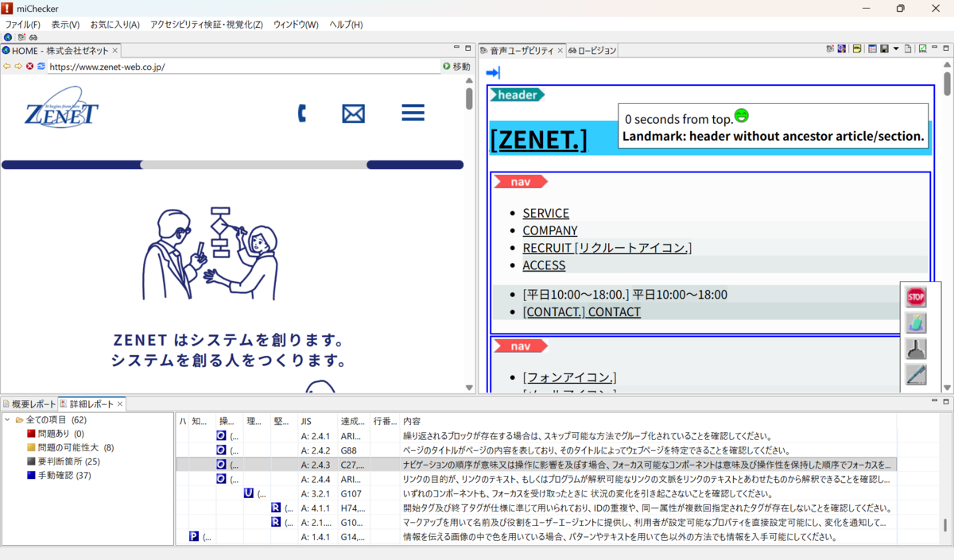Click the [ZENET.] heading link

pos(538,139)
